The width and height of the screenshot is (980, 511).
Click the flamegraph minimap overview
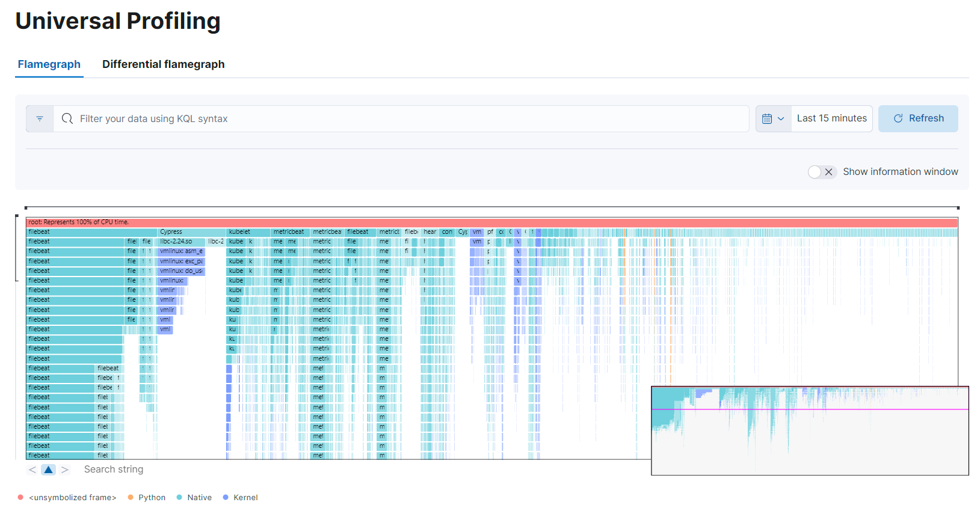coord(809,430)
